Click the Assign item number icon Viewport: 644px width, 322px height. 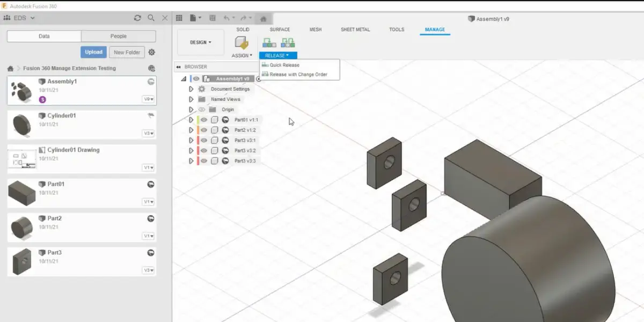[x=241, y=43]
